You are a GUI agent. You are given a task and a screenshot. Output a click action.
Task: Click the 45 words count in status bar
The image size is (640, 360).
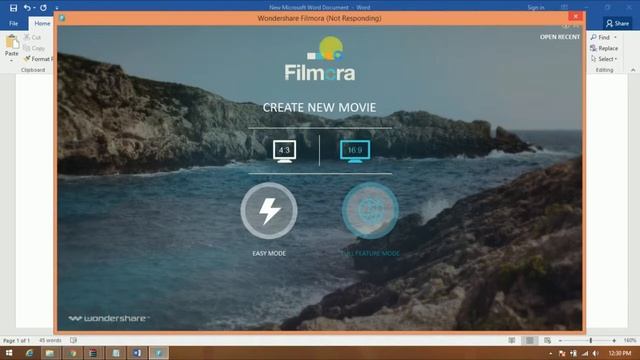[50, 340]
